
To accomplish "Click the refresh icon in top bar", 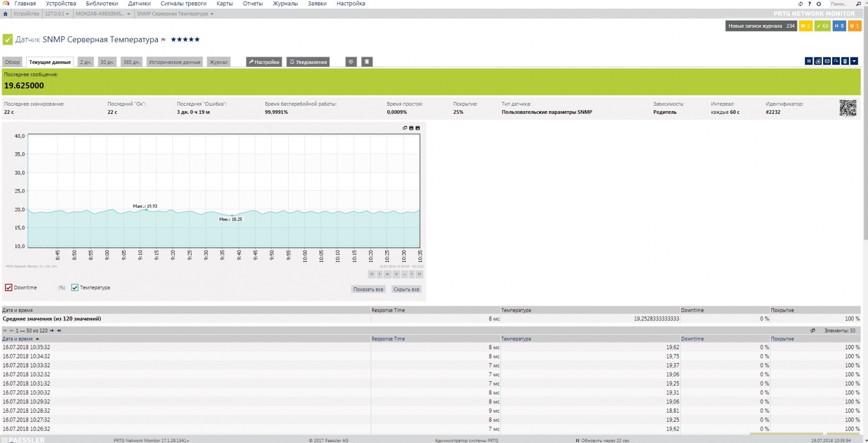I will [800, 4].
